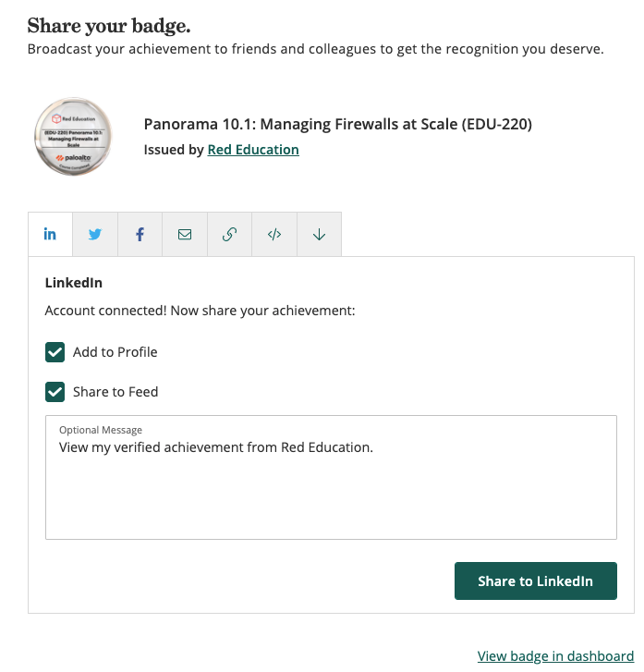644x672 pixels.
Task: Choose the email envelope share option
Action: tap(185, 235)
